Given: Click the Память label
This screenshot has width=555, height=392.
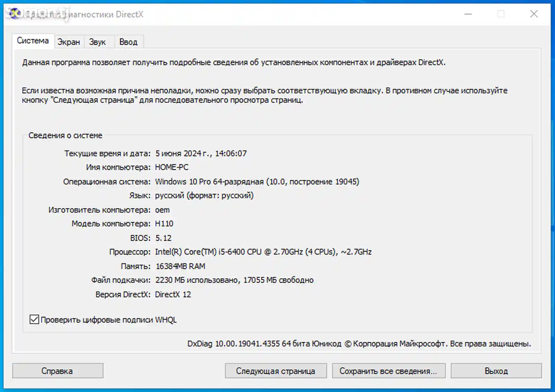Looking at the screenshot, I should click(136, 266).
